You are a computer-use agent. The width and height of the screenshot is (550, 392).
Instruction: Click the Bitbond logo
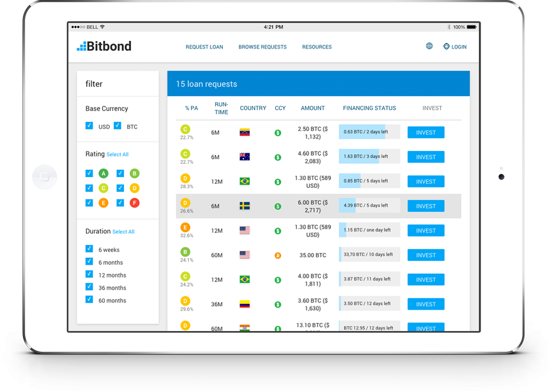click(x=104, y=47)
